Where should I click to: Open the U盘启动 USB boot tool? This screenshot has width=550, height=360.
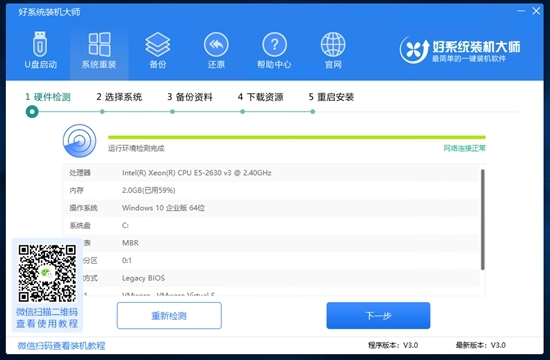[x=40, y=50]
